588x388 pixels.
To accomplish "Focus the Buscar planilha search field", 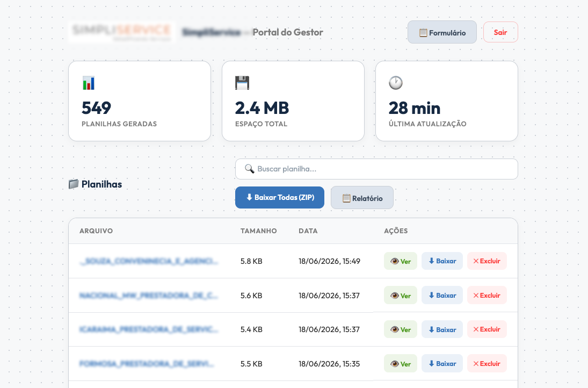I will pyautogui.click(x=376, y=169).
